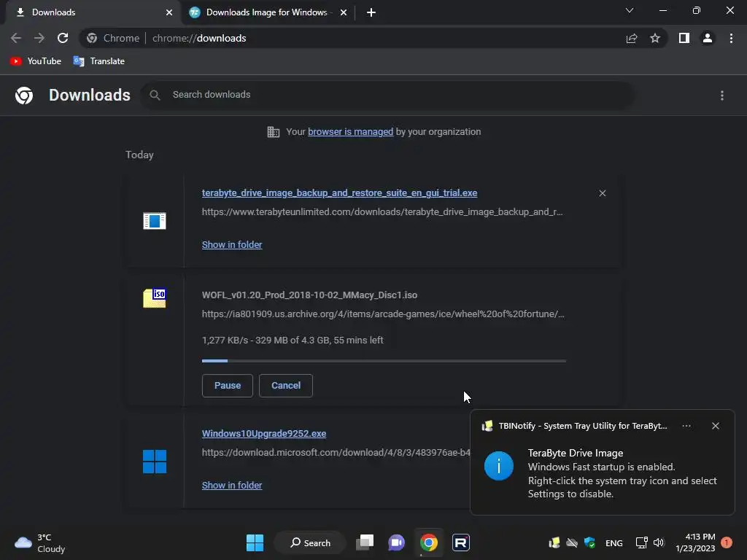Image resolution: width=747 pixels, height=560 pixels.
Task: Open notification center badge
Action: [727, 542]
